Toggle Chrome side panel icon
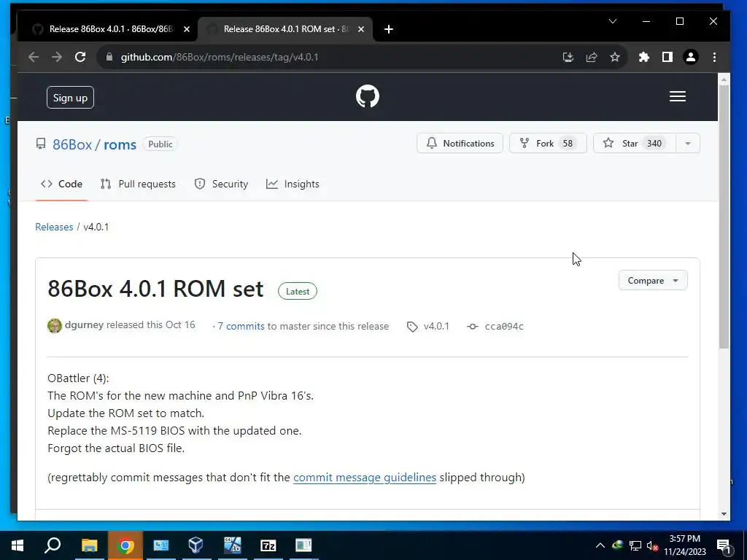The width and height of the screenshot is (747, 560). coord(667,57)
